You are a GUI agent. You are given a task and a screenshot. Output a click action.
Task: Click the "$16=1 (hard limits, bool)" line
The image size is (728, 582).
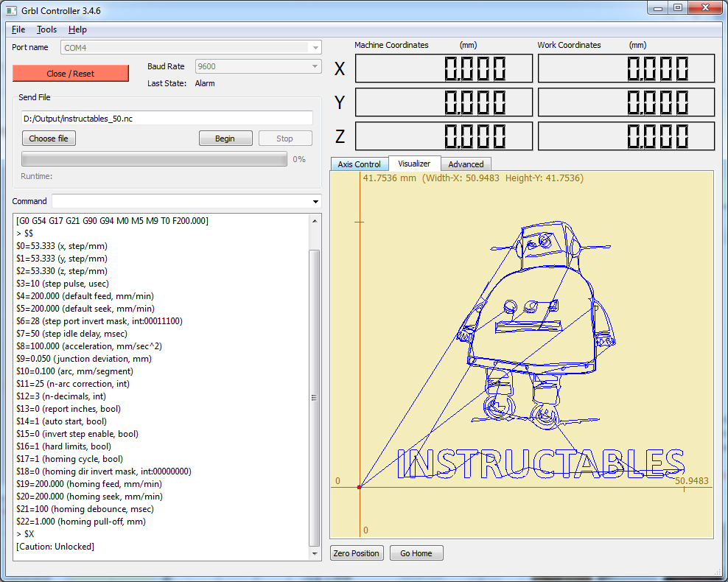click(x=63, y=446)
